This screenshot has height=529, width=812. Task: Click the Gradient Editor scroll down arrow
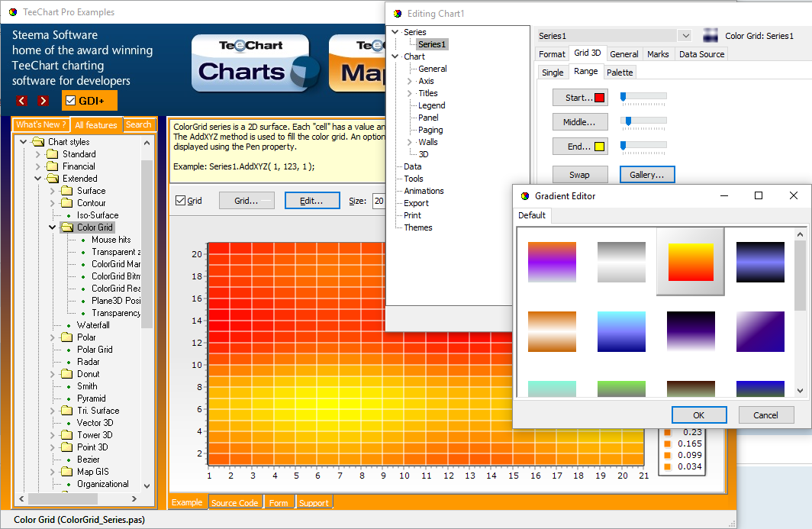(x=800, y=391)
